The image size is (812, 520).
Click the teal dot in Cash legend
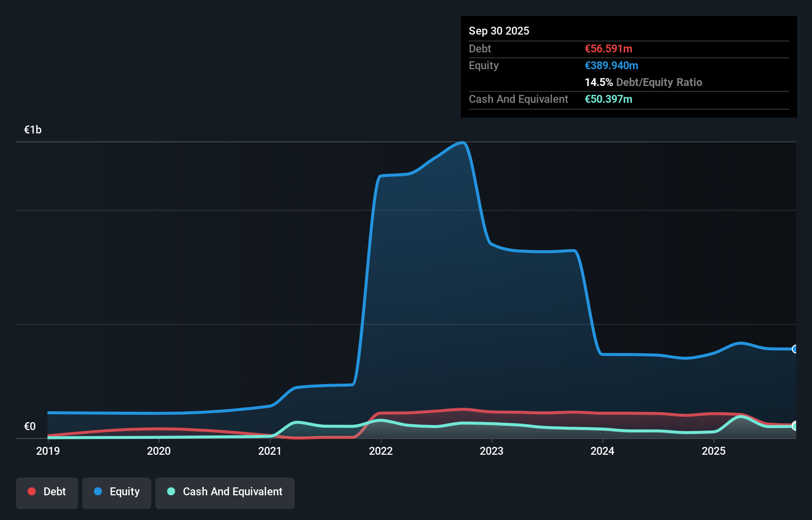(171, 491)
